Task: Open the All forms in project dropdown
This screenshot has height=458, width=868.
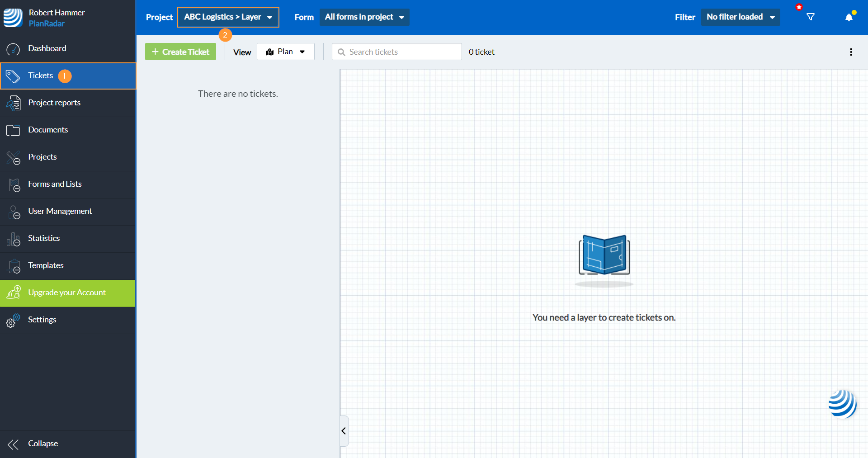Action: coord(364,17)
